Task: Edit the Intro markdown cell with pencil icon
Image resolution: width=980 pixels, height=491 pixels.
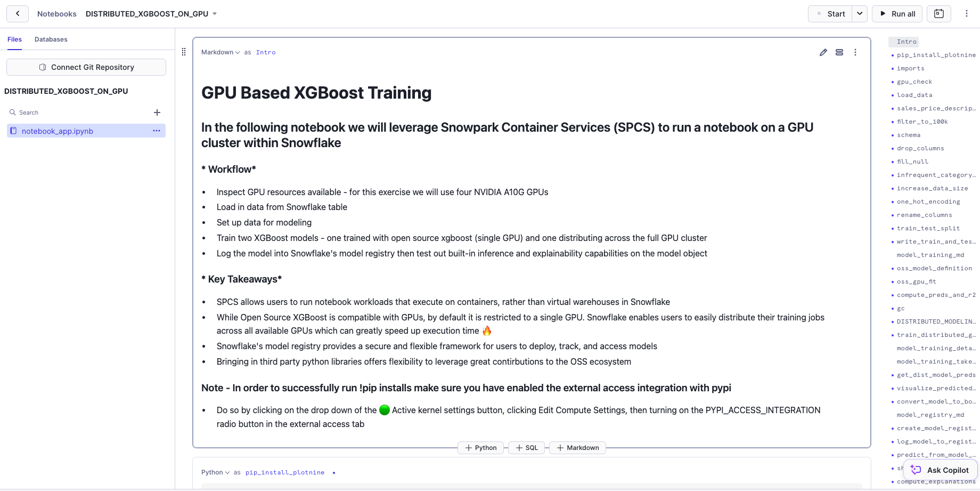Action: pos(823,52)
